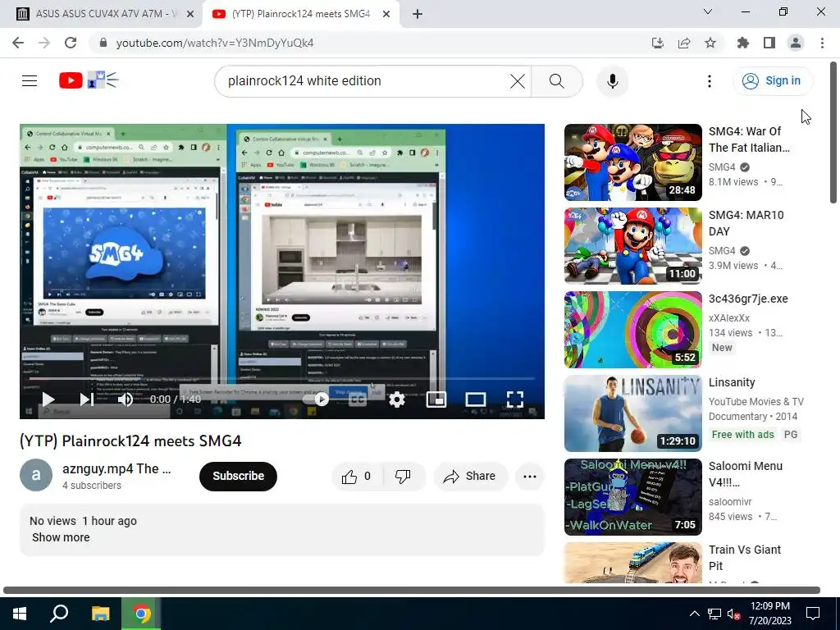840x630 pixels.
Task: Play the video
Action: tap(48, 399)
